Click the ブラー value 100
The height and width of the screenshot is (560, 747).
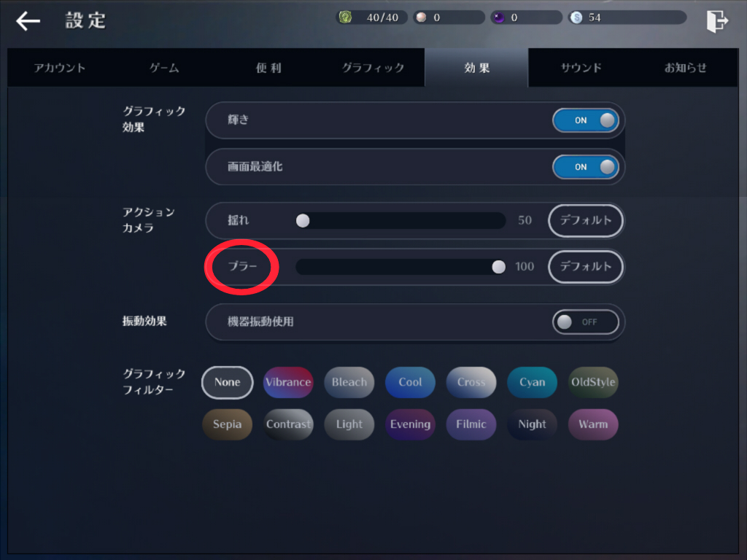click(525, 267)
